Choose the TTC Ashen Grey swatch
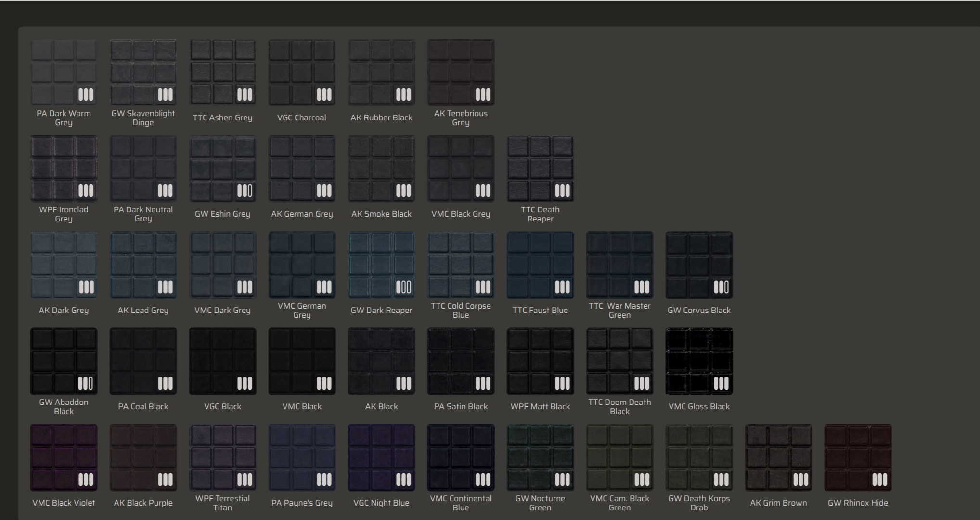The width and height of the screenshot is (980, 520). (222, 72)
